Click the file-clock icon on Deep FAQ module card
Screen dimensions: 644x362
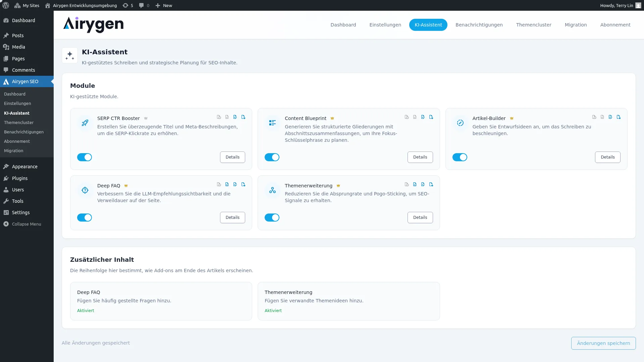click(219, 184)
